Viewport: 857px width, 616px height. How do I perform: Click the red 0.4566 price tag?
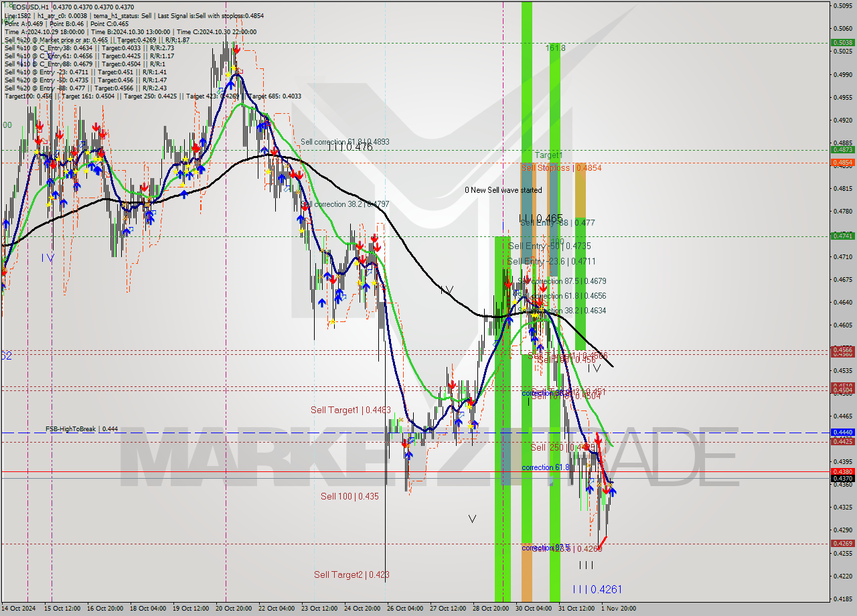(x=842, y=350)
